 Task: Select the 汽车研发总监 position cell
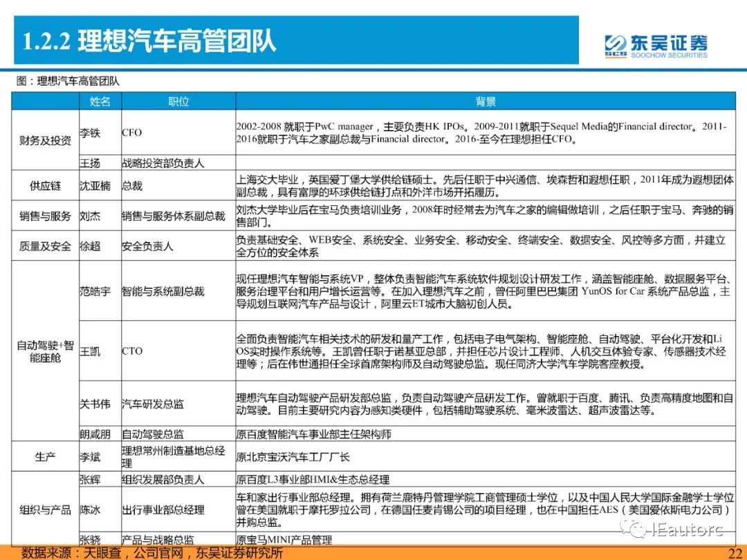click(178, 404)
